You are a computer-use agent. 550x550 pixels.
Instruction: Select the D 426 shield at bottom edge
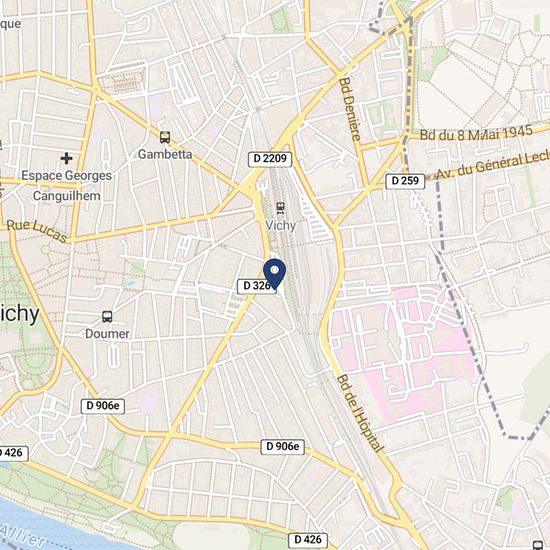click(308, 540)
